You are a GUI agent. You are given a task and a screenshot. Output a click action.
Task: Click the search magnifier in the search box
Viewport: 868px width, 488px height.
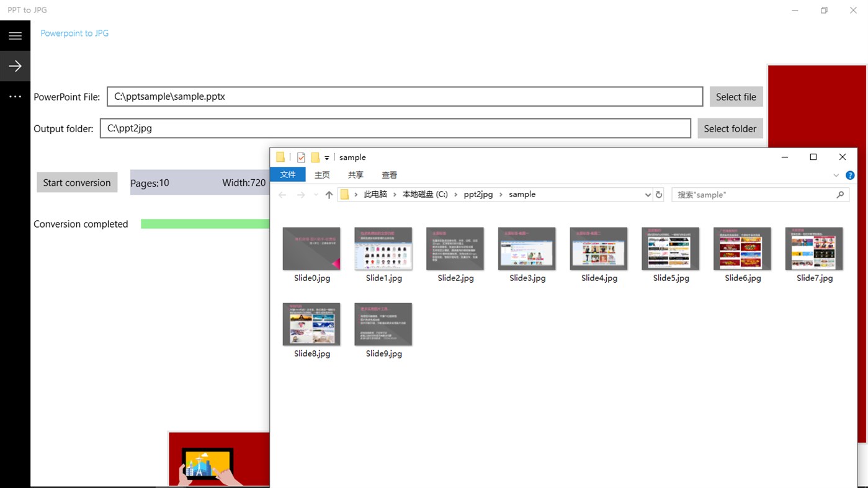pos(841,194)
